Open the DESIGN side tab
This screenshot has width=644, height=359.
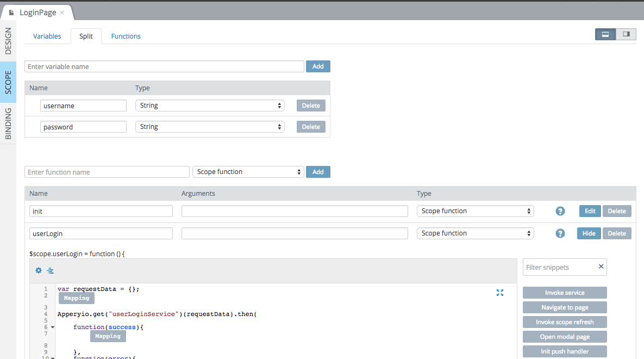pos(8,41)
